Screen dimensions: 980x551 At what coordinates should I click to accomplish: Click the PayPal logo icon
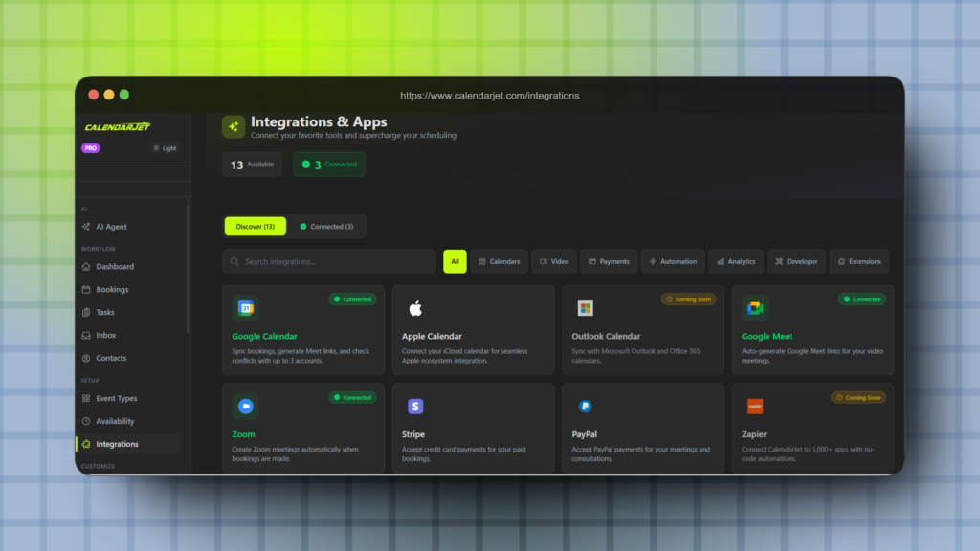tap(585, 407)
